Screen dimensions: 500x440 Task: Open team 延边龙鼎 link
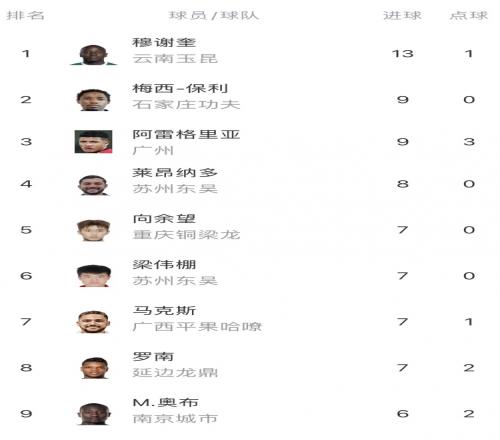(x=175, y=373)
